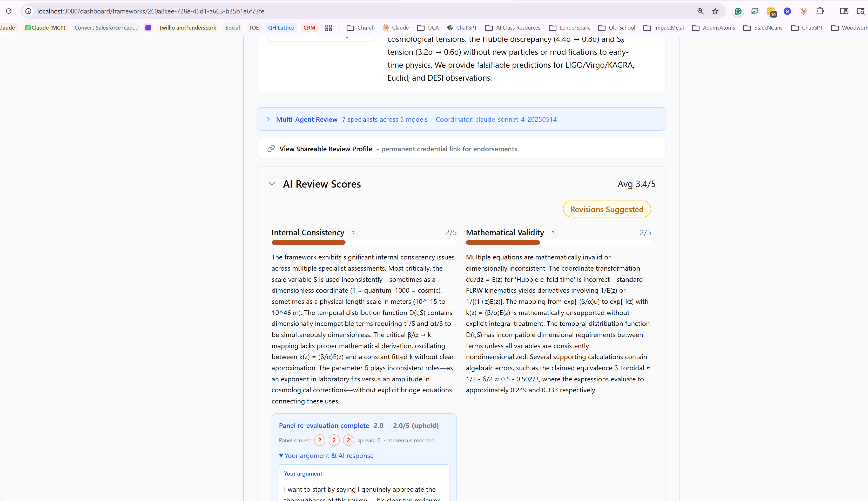The height and width of the screenshot is (501, 868).
Task: Click the Mathematical Validity score bar
Action: pyautogui.click(x=558, y=243)
